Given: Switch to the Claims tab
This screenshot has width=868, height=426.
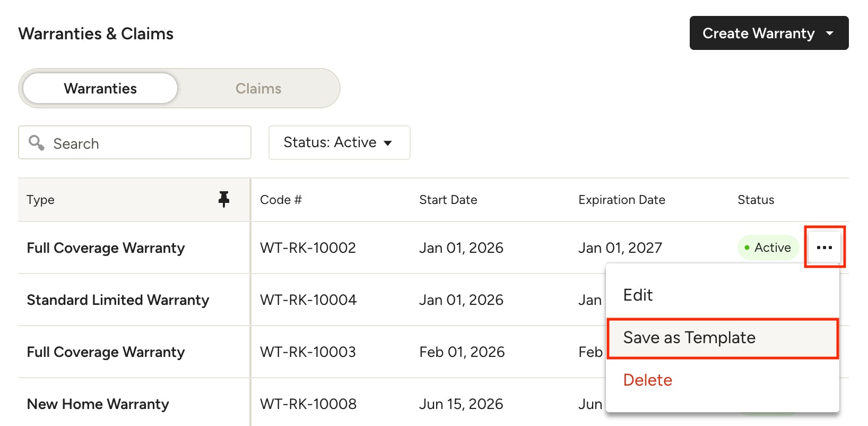Looking at the screenshot, I should [258, 88].
